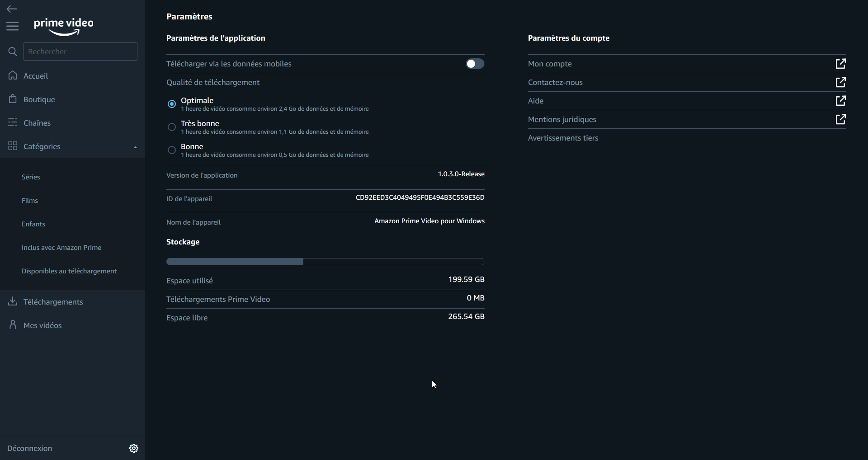Enable Télécharger via les données mobiles switch
Screen dimensions: 868x460
[x=475, y=64]
